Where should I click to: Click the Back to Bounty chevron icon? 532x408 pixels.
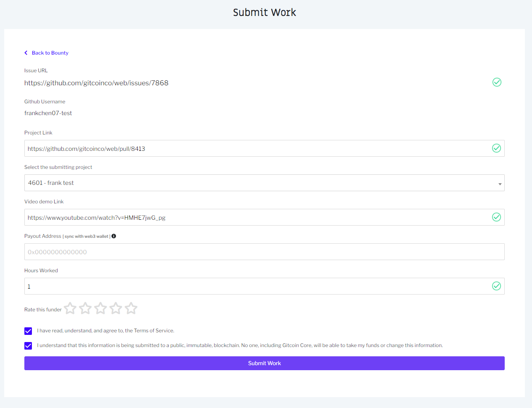(x=26, y=53)
